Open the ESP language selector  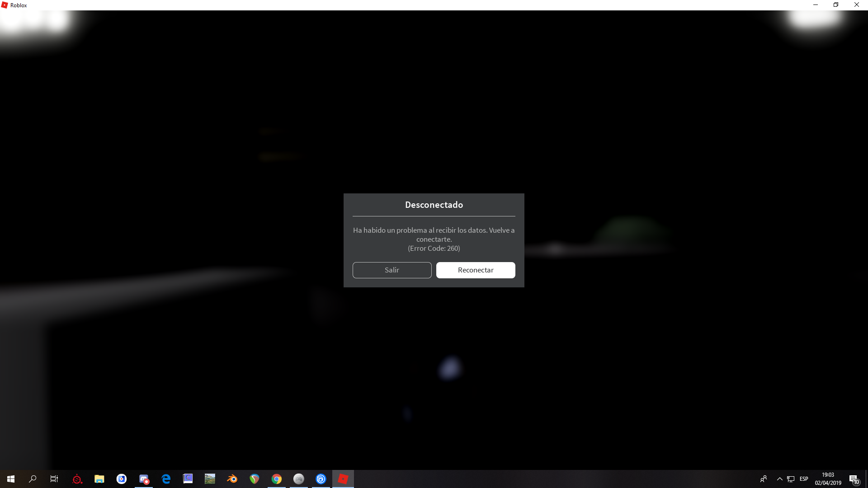[x=804, y=479]
